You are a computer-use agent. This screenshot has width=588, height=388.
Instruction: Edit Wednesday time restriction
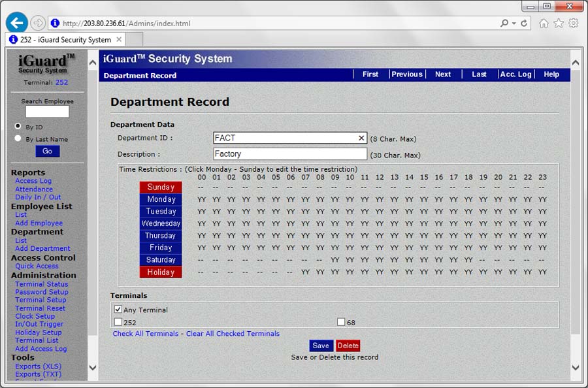[161, 223]
